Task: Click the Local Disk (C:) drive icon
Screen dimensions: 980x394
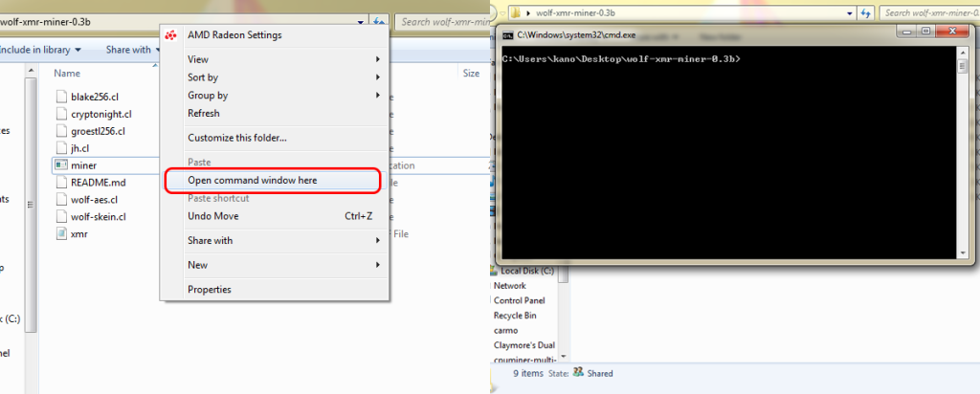Action: 494,271
